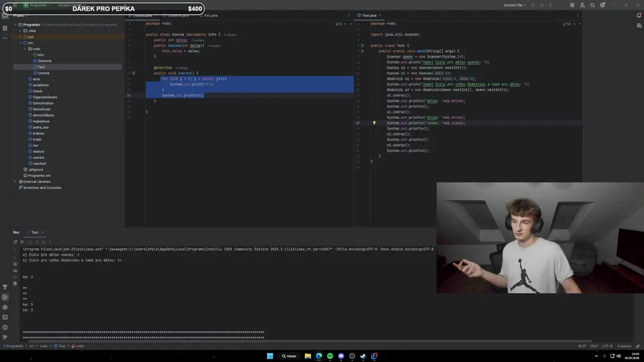This screenshot has width=644, height=362.
Task: Open the Build hammer tool window
Action: pyautogui.click(x=5, y=287)
